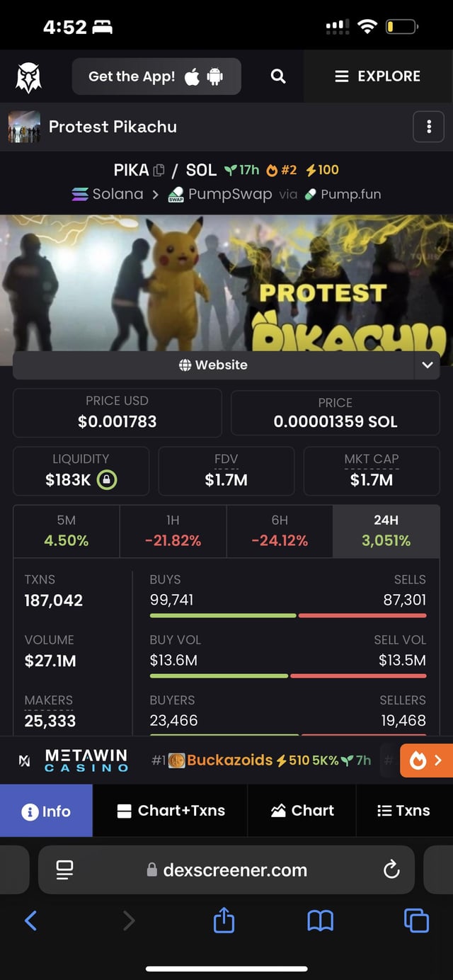Open search with the magnifier icon

tap(278, 76)
